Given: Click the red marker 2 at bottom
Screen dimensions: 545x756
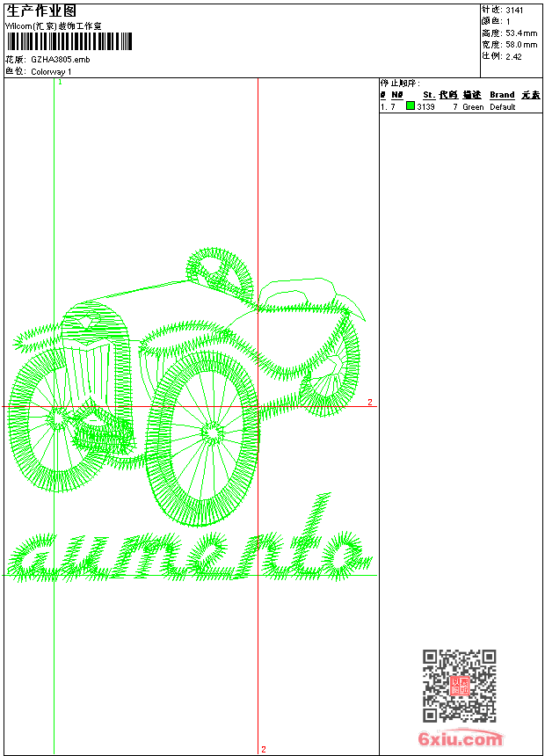Looking at the screenshot, I should coord(263,749).
